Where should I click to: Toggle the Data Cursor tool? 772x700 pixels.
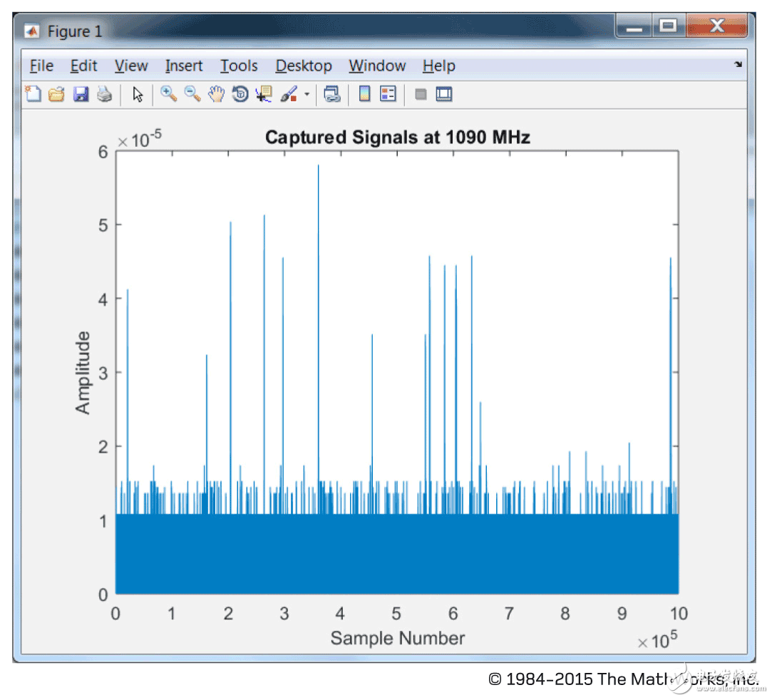point(264,94)
